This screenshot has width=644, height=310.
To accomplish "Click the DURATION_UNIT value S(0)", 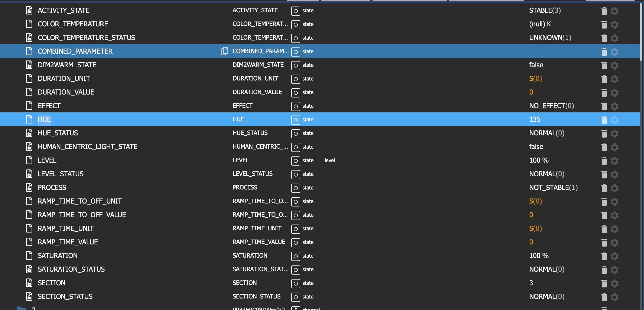I will click(535, 79).
